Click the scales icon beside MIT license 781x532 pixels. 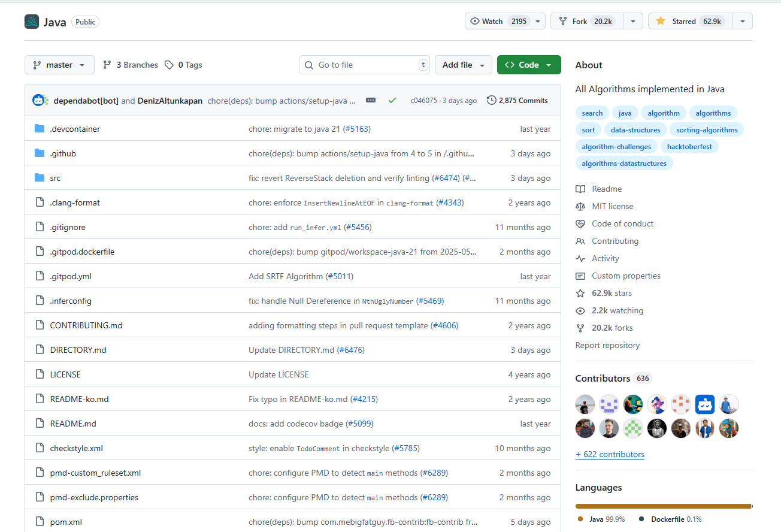point(580,206)
